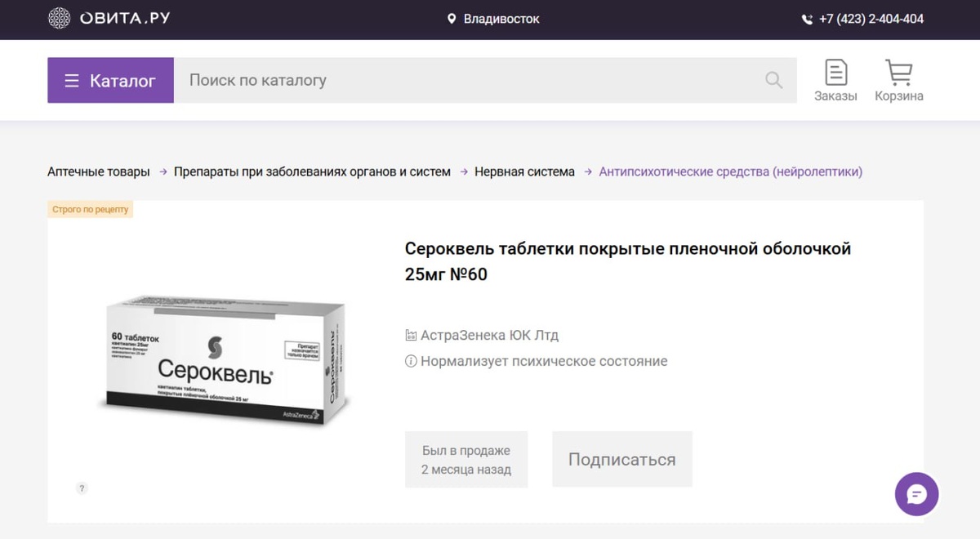Open Антипсихотические средства (нейролептики) breadcrumb

point(731,171)
